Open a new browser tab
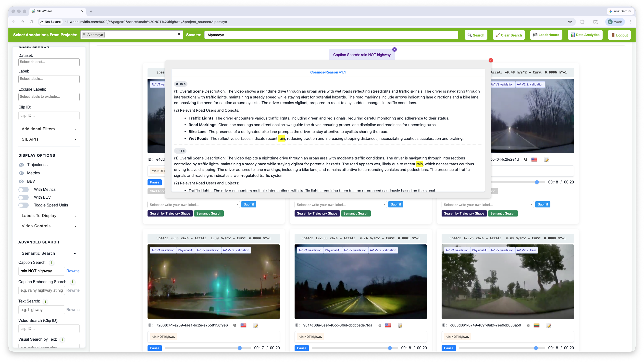Image resolution: width=644 pixels, height=362 pixels. (91, 11)
